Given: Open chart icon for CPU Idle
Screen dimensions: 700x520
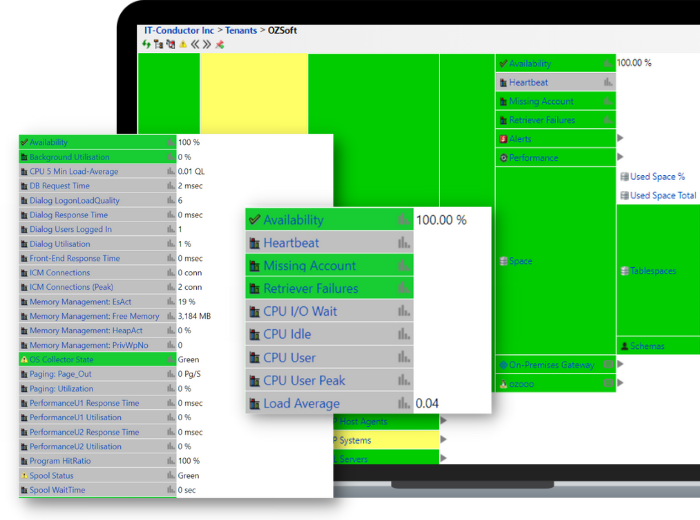Looking at the screenshot, I should (x=404, y=333).
